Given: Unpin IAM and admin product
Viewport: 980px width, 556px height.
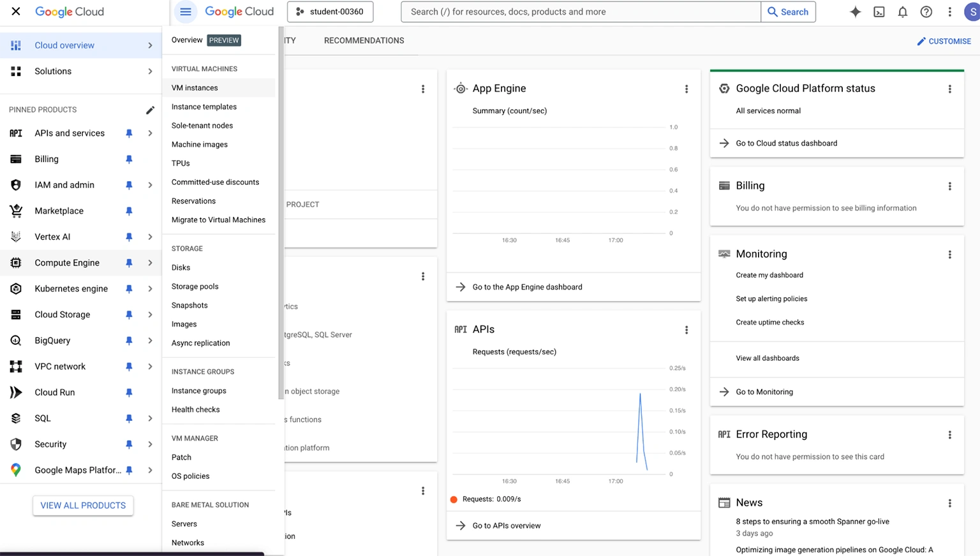Looking at the screenshot, I should click(129, 185).
